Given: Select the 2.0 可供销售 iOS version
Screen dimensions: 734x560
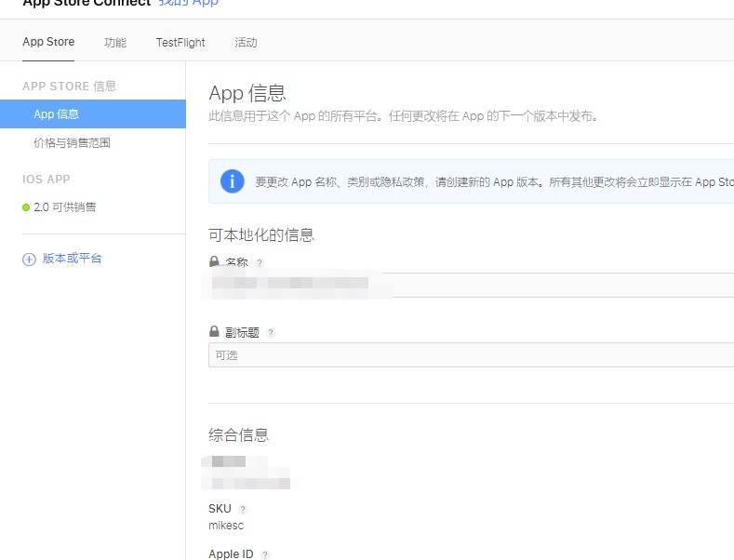Looking at the screenshot, I should pyautogui.click(x=64, y=207).
